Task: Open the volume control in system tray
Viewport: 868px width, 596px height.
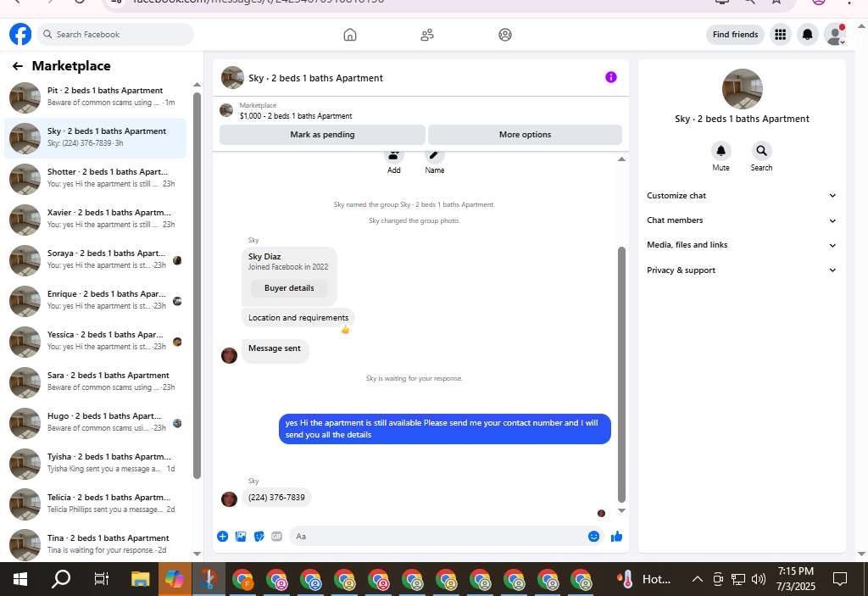Action: 759,579
